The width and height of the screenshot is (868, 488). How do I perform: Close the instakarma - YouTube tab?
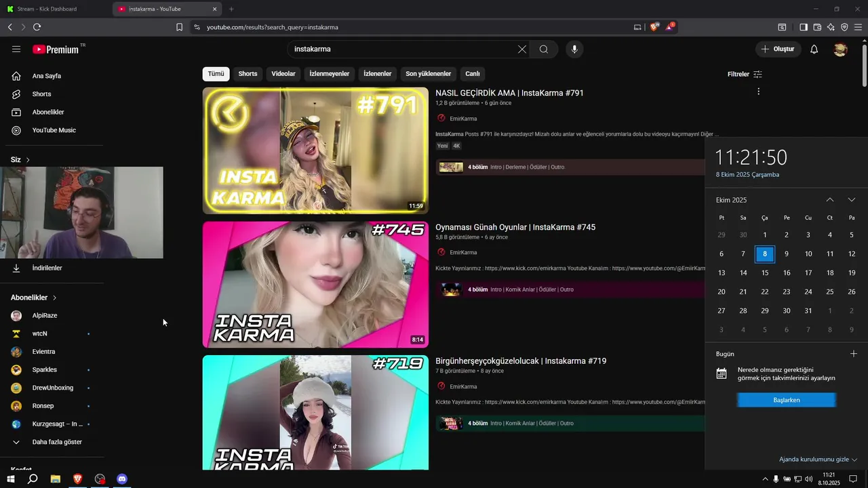click(215, 9)
